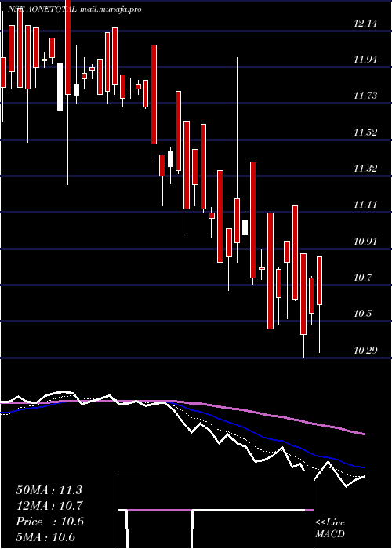Screen dimensions: 392x549
Task: Click the 11.73 price level label
Action: point(365,95)
